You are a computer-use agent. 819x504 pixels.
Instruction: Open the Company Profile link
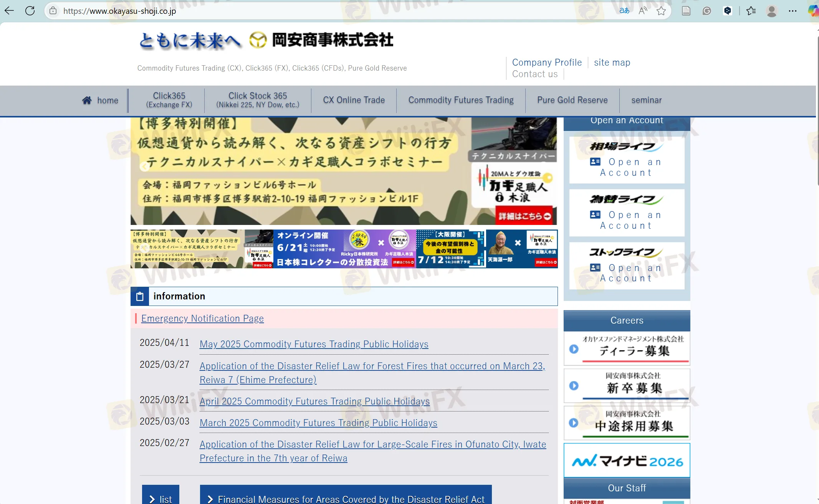547,62
